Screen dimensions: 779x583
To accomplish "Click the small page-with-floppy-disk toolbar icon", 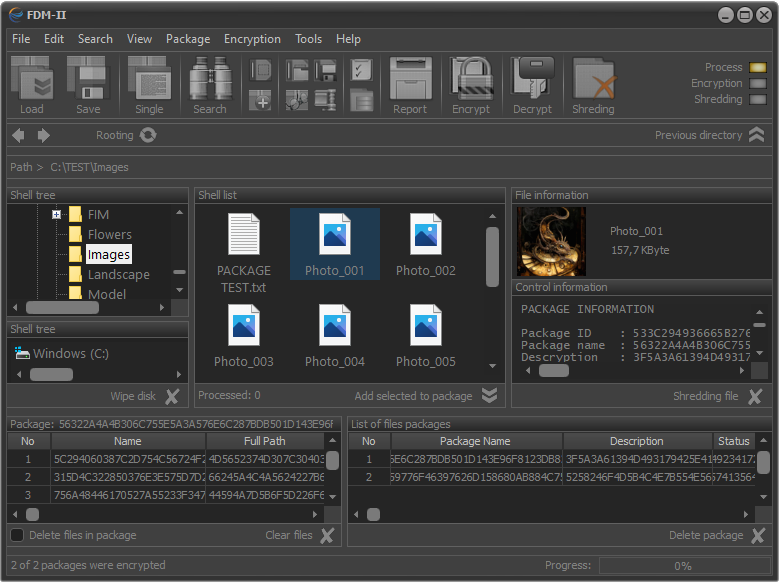I will [x=325, y=70].
